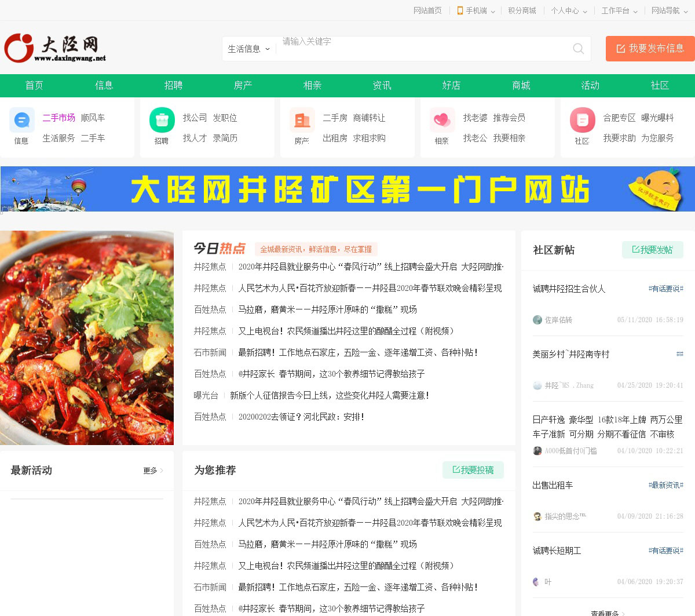Click the 社区 category icon
The height and width of the screenshot is (616, 695).
[x=583, y=120]
